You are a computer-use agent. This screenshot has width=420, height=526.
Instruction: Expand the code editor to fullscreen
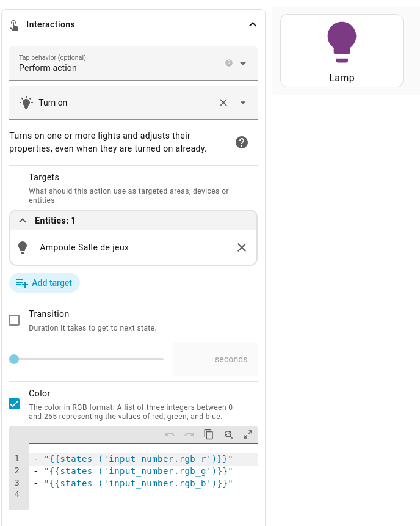(248, 434)
